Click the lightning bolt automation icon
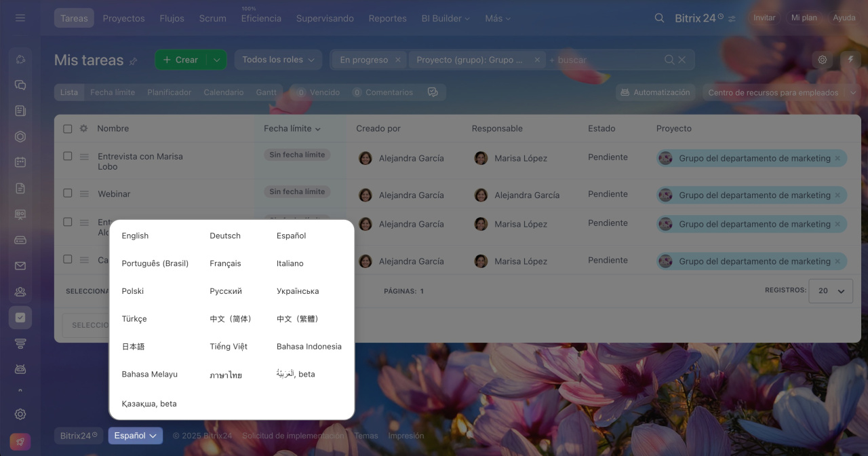Image resolution: width=868 pixels, height=456 pixels. point(851,60)
